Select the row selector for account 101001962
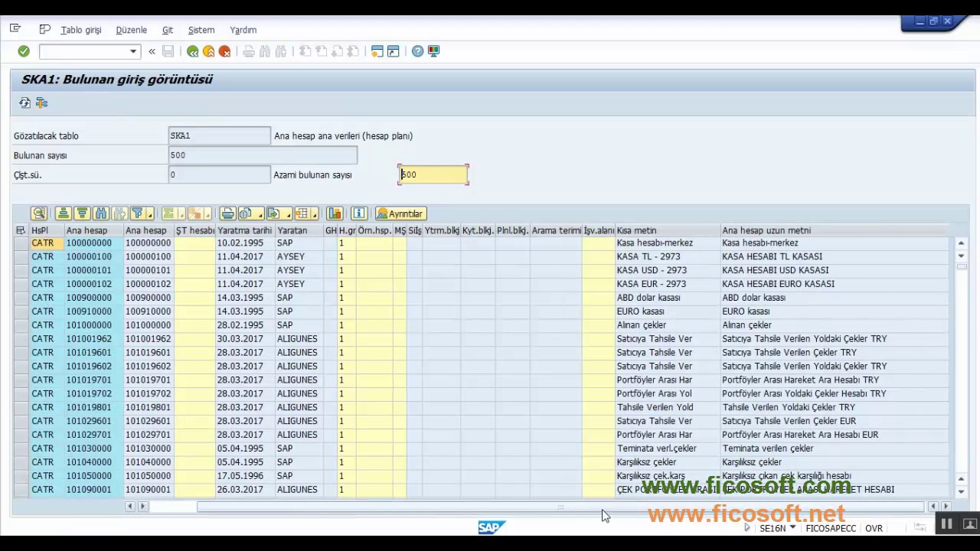 click(21, 339)
